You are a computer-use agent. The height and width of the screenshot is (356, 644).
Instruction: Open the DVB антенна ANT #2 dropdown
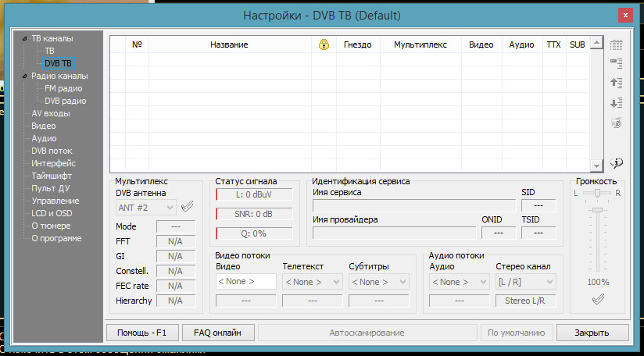[145, 208]
